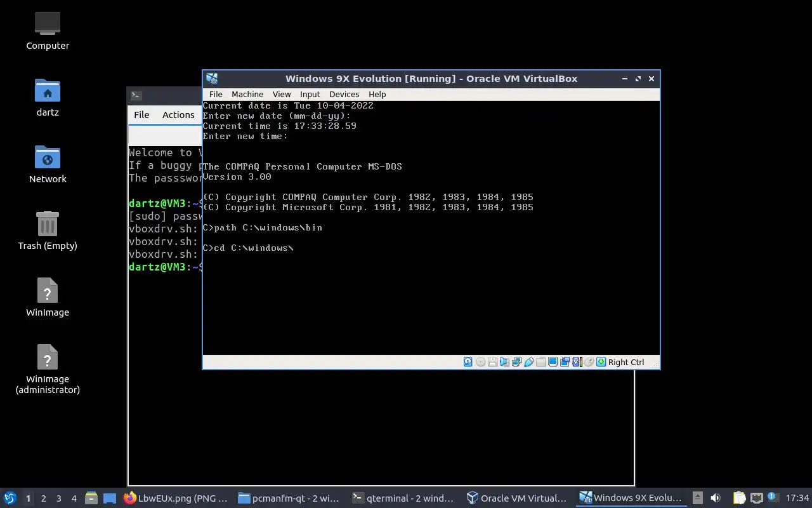The image size is (812, 508).
Task: Click 'Version 3.00' text in DOS screen
Action: click(x=237, y=177)
